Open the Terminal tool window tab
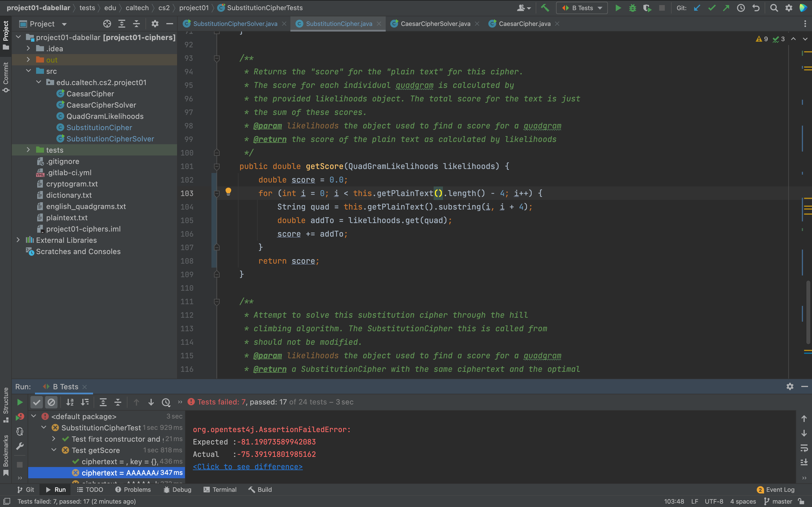 point(220,490)
